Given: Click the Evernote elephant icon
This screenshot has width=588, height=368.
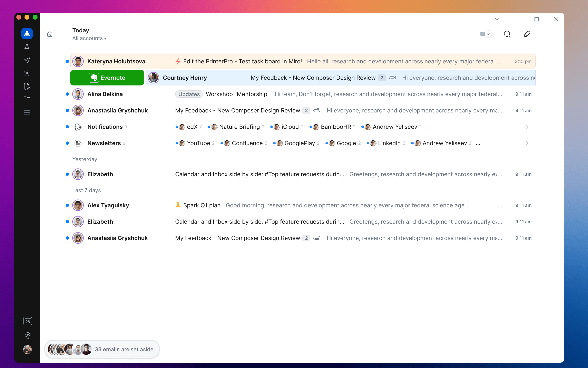Looking at the screenshot, I should click(x=94, y=78).
